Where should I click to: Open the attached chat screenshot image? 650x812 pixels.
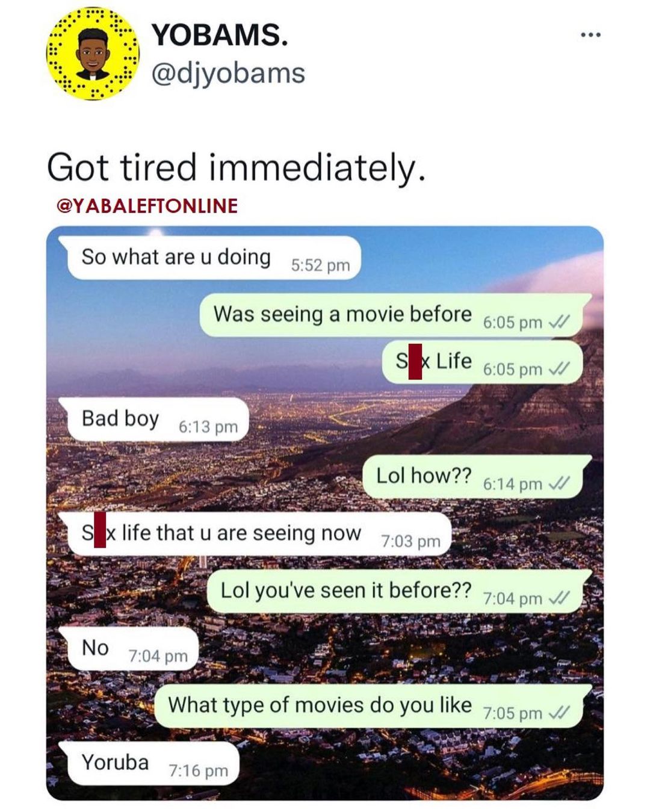point(325,513)
